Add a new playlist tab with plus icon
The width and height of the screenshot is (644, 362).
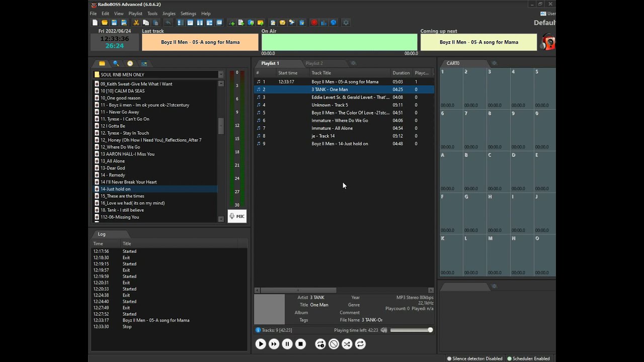tap(353, 63)
